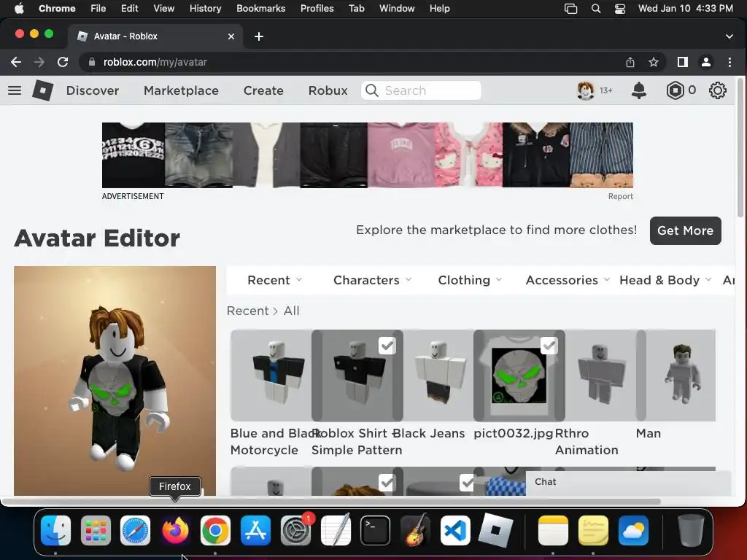Open the notifications bell
This screenshot has height=560, width=747.
click(639, 90)
